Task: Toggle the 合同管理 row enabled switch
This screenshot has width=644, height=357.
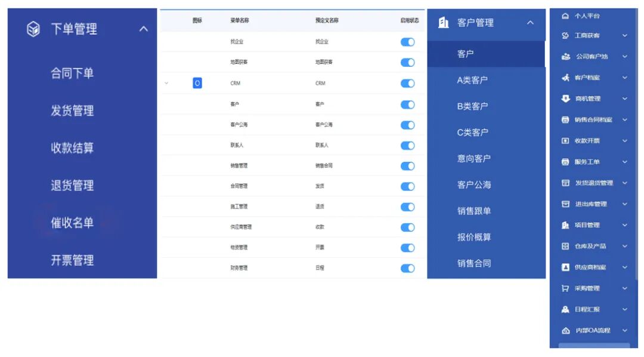Action: tap(407, 186)
